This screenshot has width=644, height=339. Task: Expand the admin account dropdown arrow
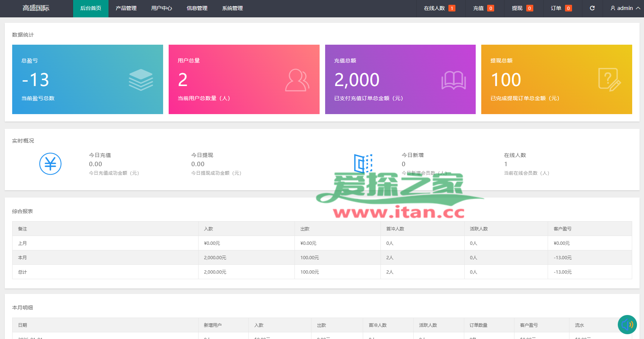click(x=638, y=8)
